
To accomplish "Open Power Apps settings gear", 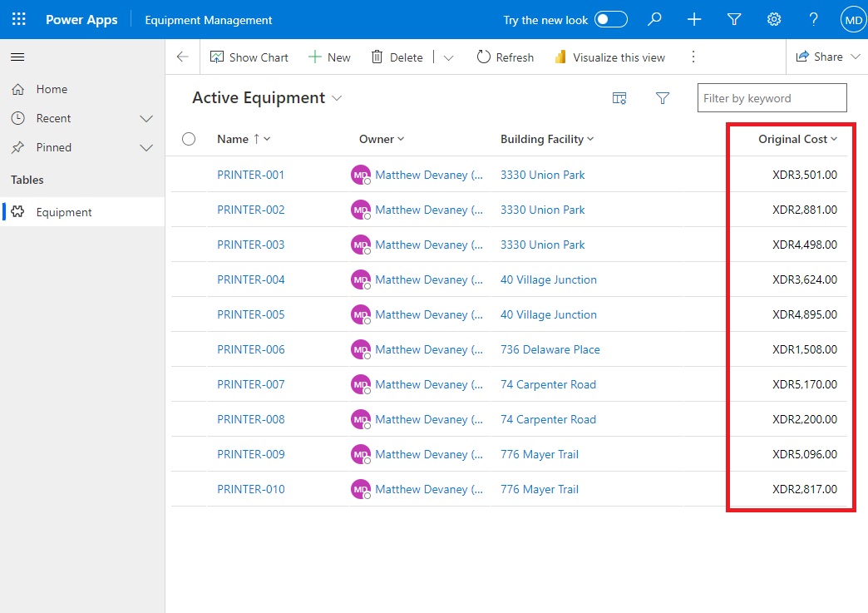I will click(x=773, y=19).
